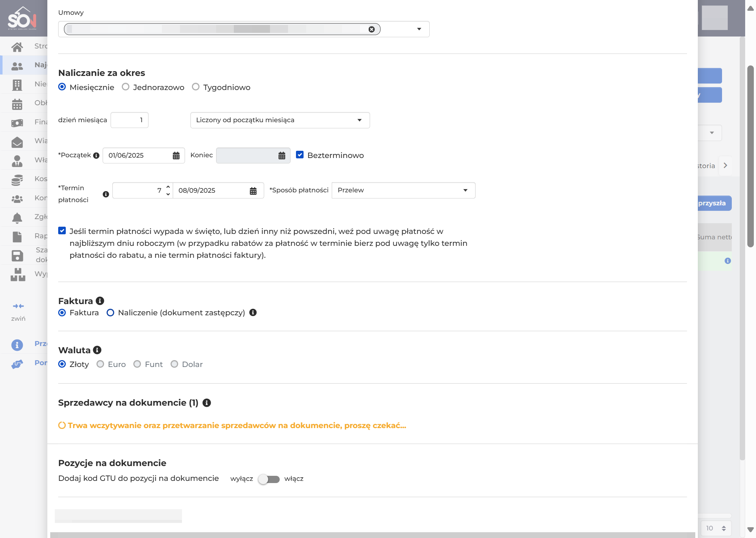Click the dzień miesiąca input field
Image resolution: width=756 pixels, height=538 pixels.
pyautogui.click(x=129, y=120)
